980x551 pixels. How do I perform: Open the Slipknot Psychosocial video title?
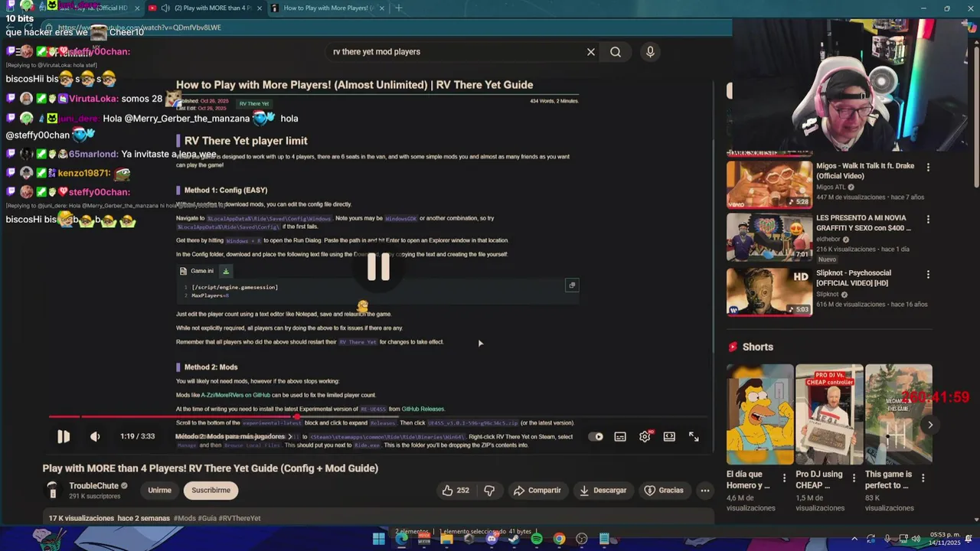(x=854, y=278)
